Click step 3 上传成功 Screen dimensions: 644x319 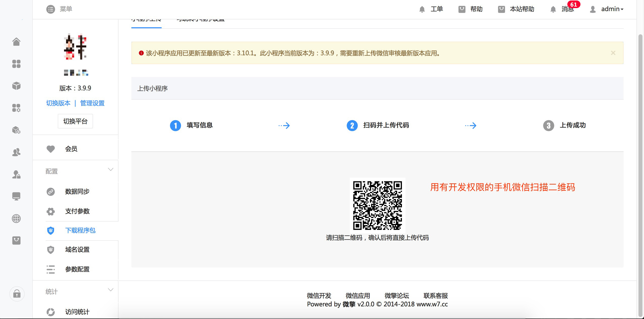[564, 125]
